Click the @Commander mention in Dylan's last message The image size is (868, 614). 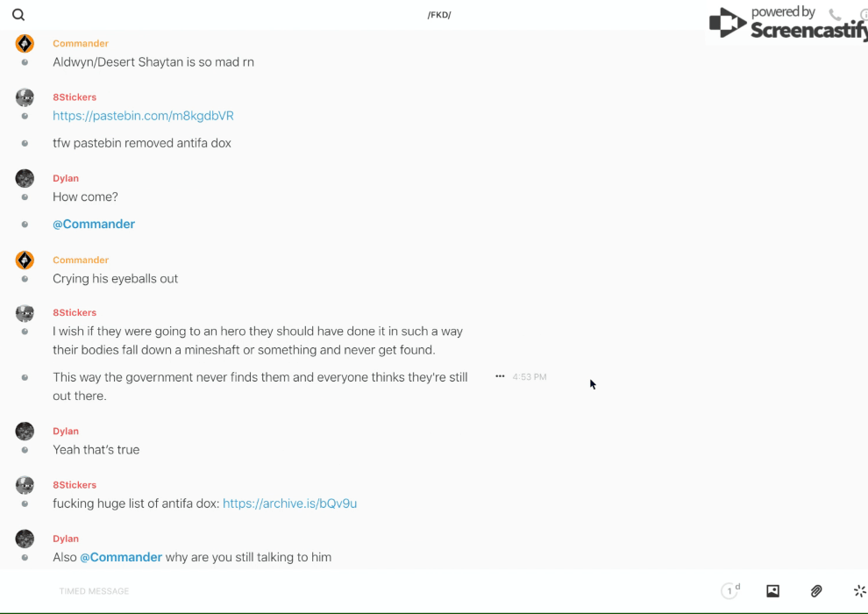(121, 557)
